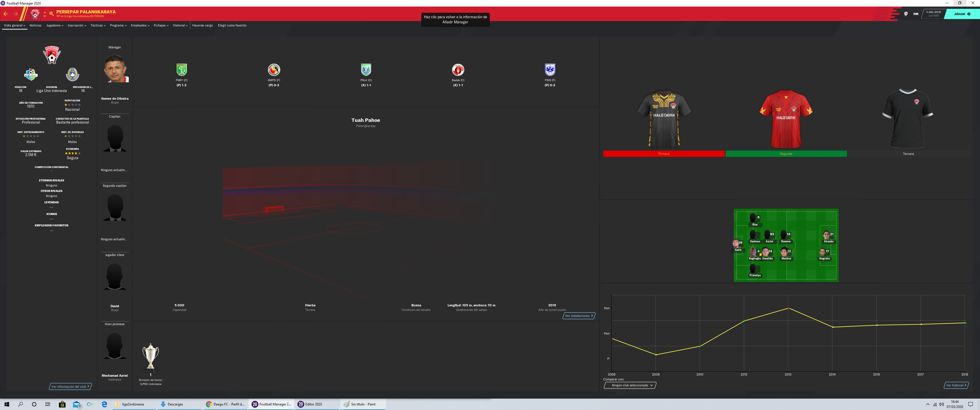Expand the Jugadores menu
Screen dimensions: 980x410
pos(55,25)
